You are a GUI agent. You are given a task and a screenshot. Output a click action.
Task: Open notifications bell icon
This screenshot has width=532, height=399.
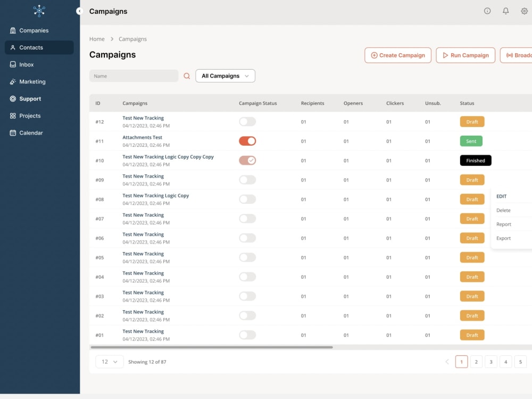(x=505, y=11)
